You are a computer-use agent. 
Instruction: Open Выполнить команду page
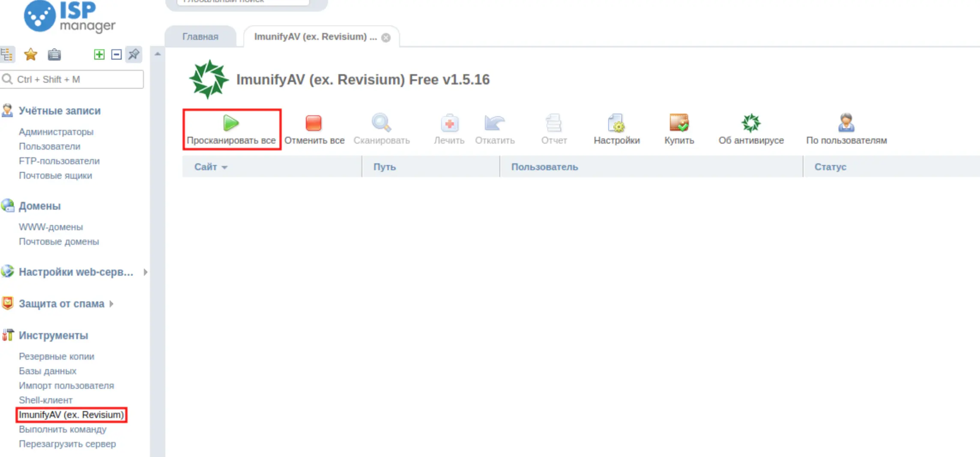click(63, 430)
